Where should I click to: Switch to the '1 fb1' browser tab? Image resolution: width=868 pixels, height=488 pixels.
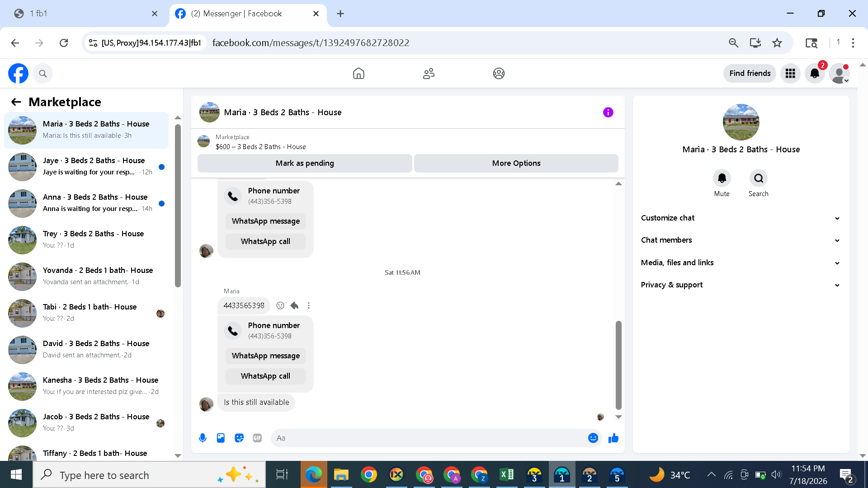pyautogui.click(x=86, y=14)
